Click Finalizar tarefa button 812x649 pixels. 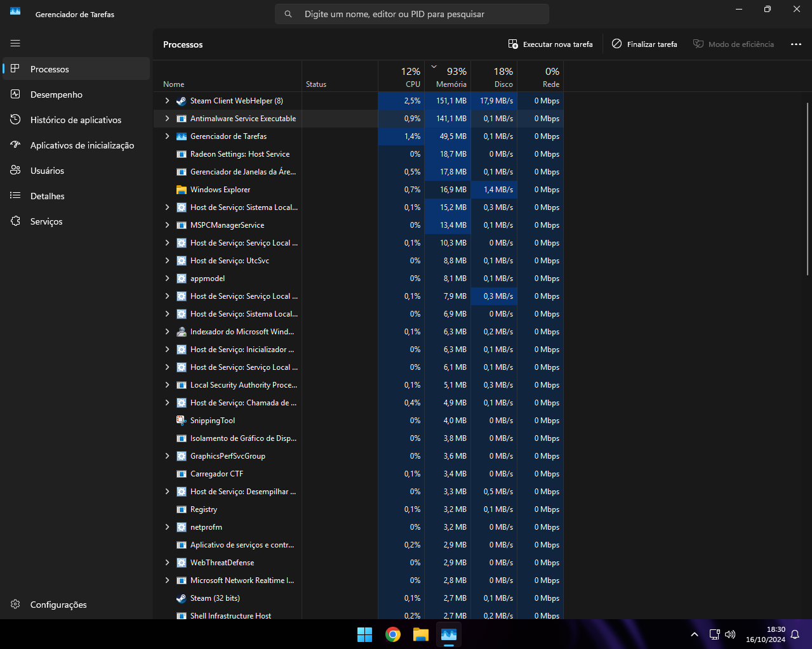[644, 44]
